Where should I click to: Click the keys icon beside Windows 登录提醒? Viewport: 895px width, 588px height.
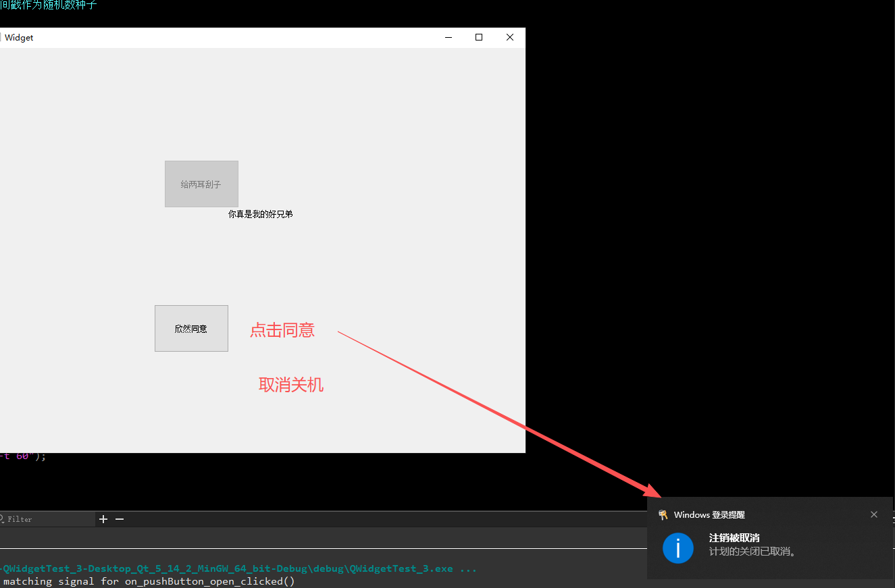tap(663, 515)
